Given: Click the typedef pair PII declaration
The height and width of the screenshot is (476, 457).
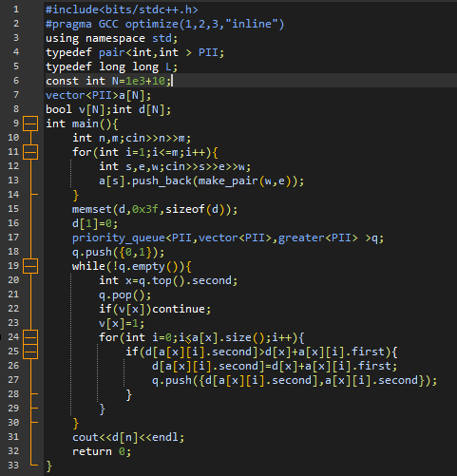Looking at the screenshot, I should click(x=135, y=52).
